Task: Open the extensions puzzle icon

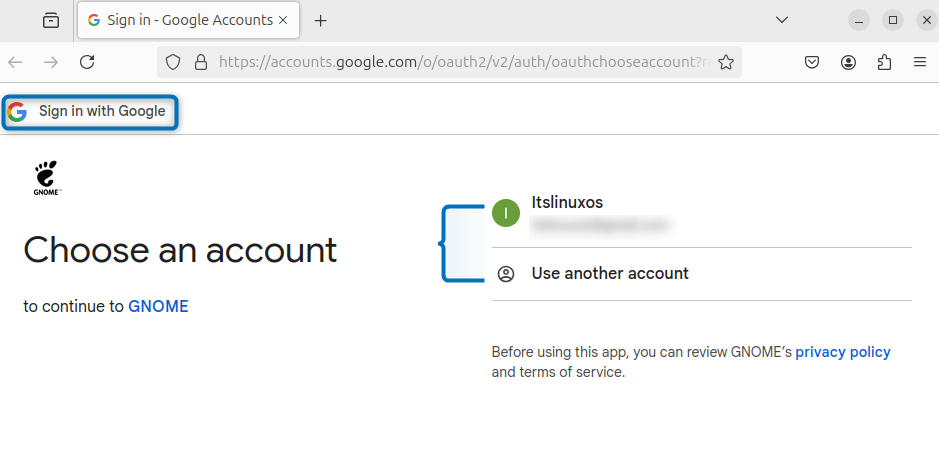Action: coord(885,62)
